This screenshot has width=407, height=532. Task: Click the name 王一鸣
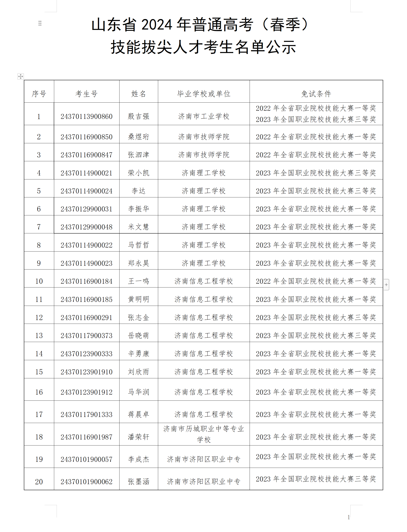click(139, 281)
